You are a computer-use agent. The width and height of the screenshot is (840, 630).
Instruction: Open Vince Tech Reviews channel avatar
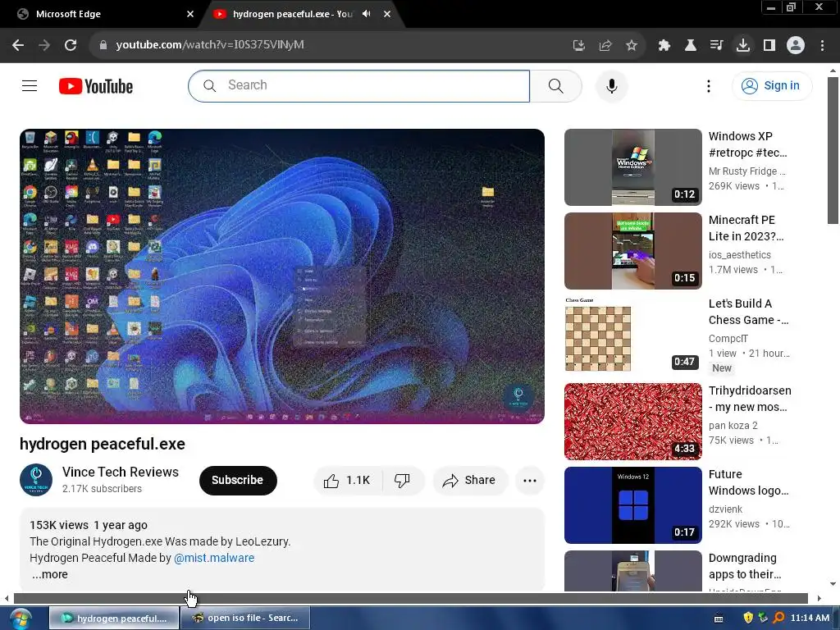point(36,480)
